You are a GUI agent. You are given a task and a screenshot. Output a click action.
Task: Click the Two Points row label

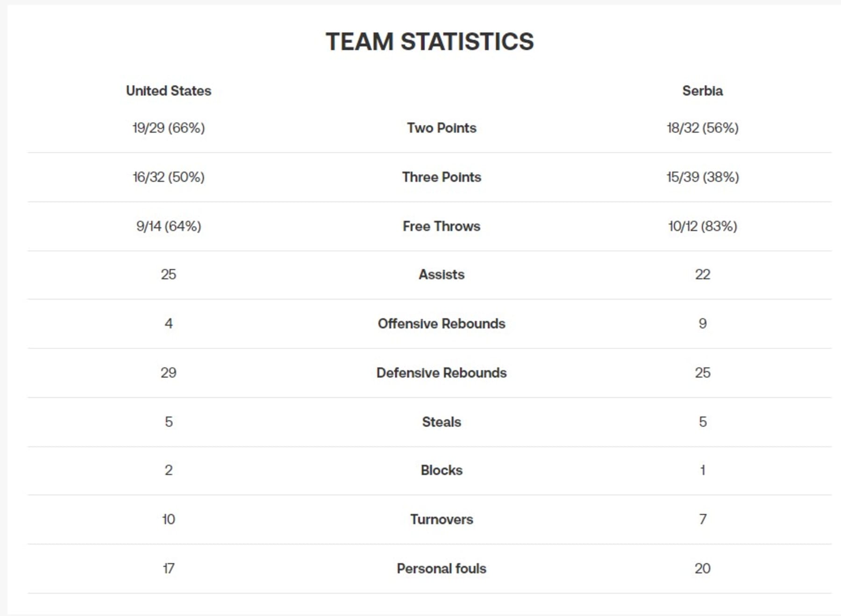click(442, 128)
